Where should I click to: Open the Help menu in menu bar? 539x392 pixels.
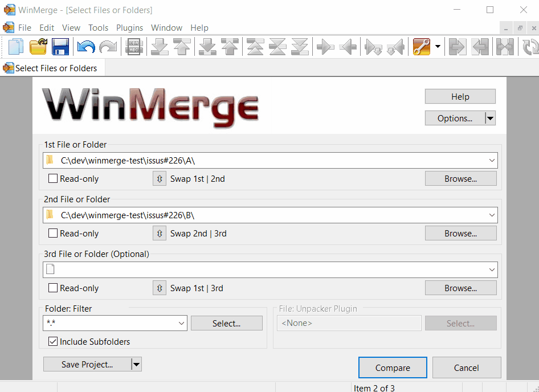coord(199,28)
